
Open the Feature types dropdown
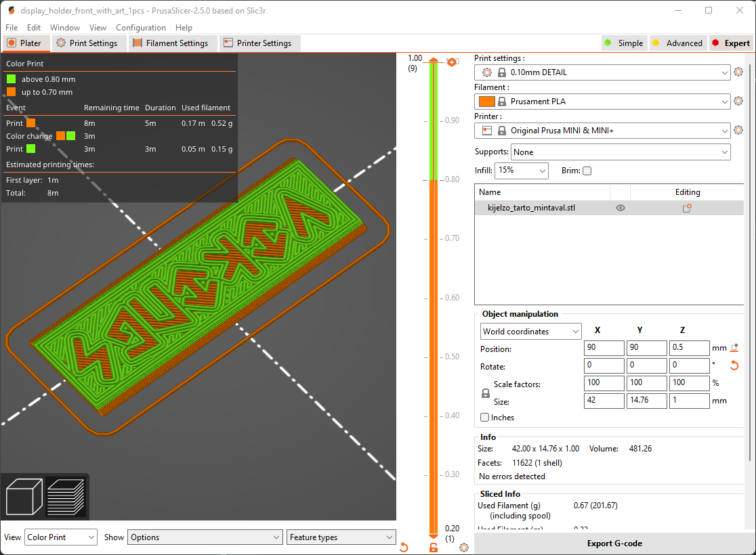point(341,537)
